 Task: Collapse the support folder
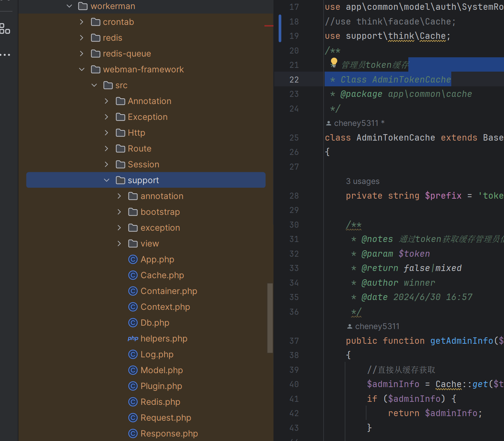coord(107,180)
